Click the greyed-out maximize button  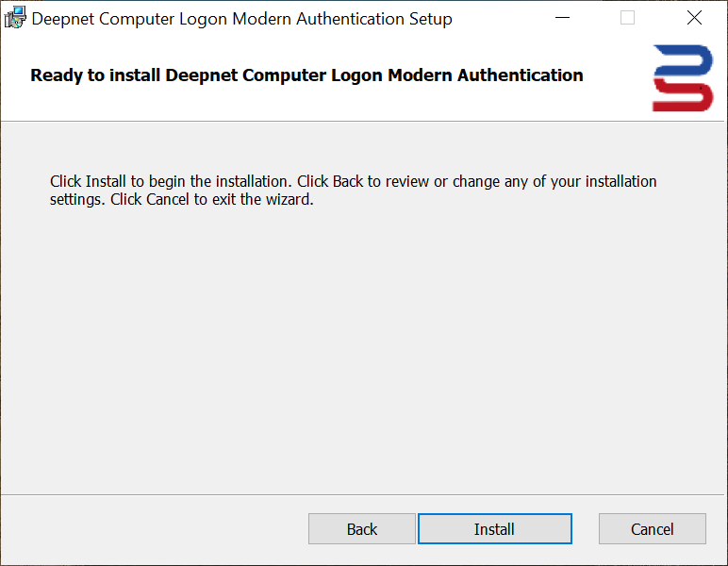click(x=627, y=18)
